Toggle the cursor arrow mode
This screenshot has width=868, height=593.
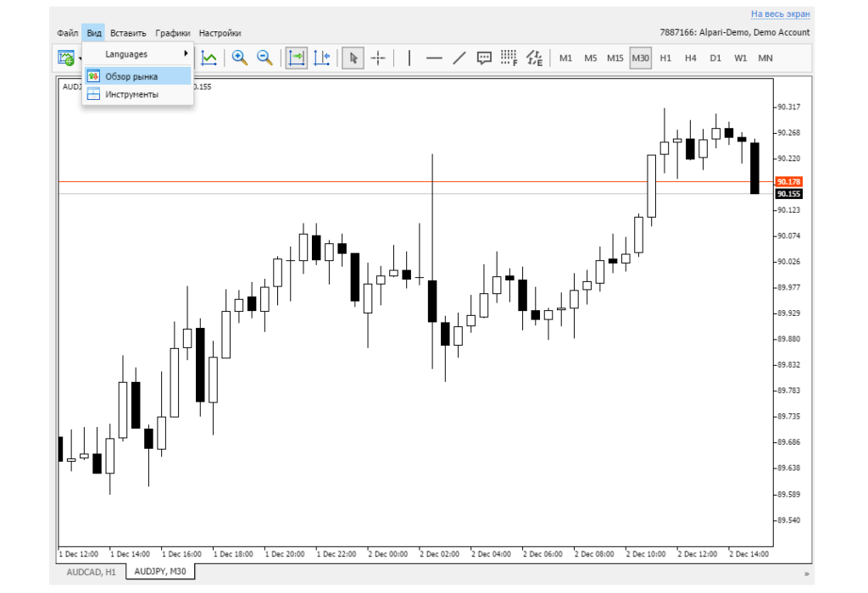click(x=353, y=58)
